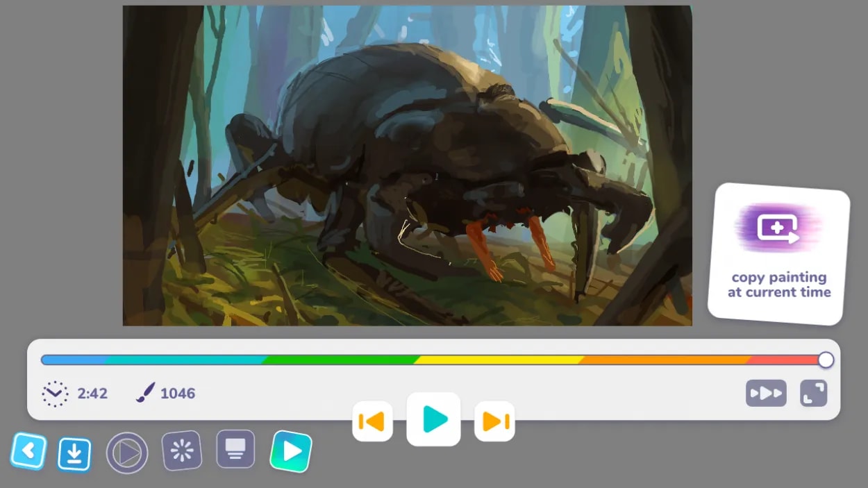868x488 pixels.
Task: Click the white timeline slider handle
Action: tap(826, 360)
